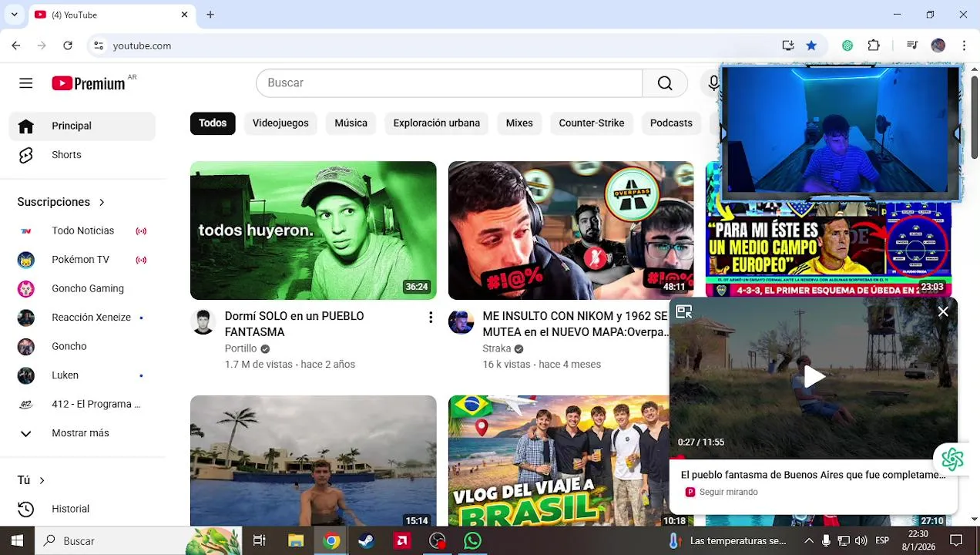The width and height of the screenshot is (980, 555).
Task: View site information icon in address bar
Action: point(99,45)
